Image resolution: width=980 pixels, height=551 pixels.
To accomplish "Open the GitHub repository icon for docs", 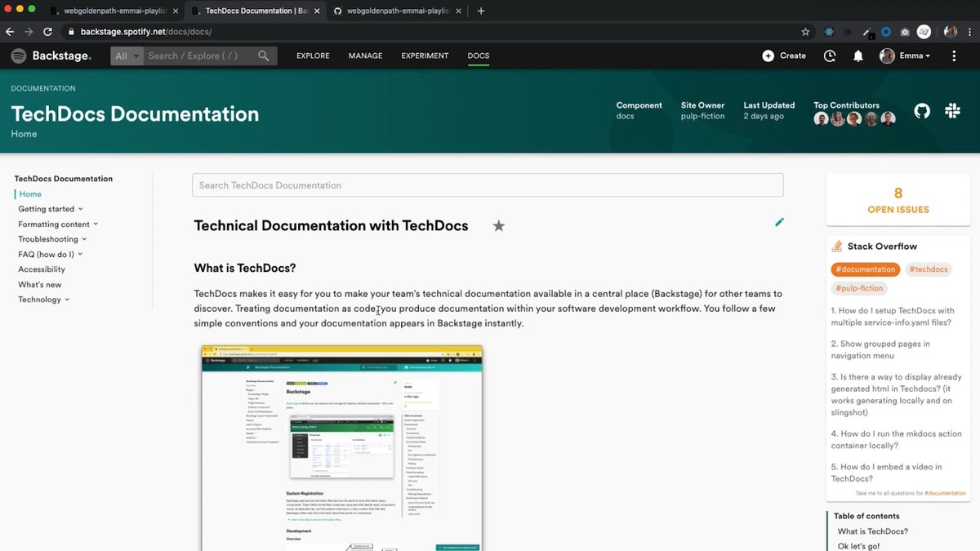I will [x=921, y=110].
